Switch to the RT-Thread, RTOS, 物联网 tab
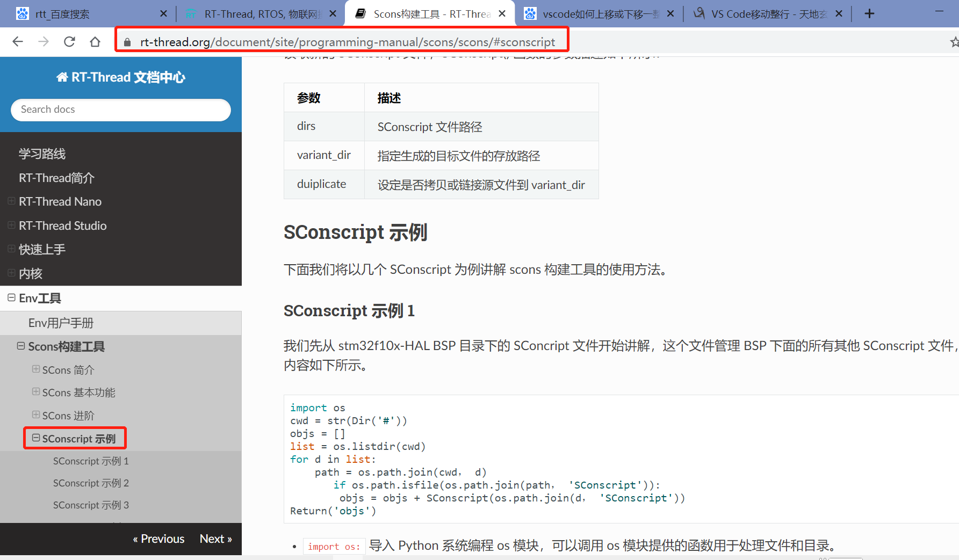 (x=261, y=14)
